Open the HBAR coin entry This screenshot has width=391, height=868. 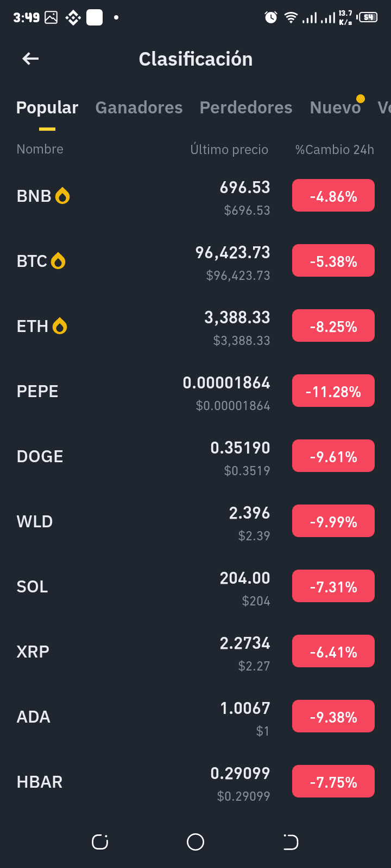coord(195,782)
